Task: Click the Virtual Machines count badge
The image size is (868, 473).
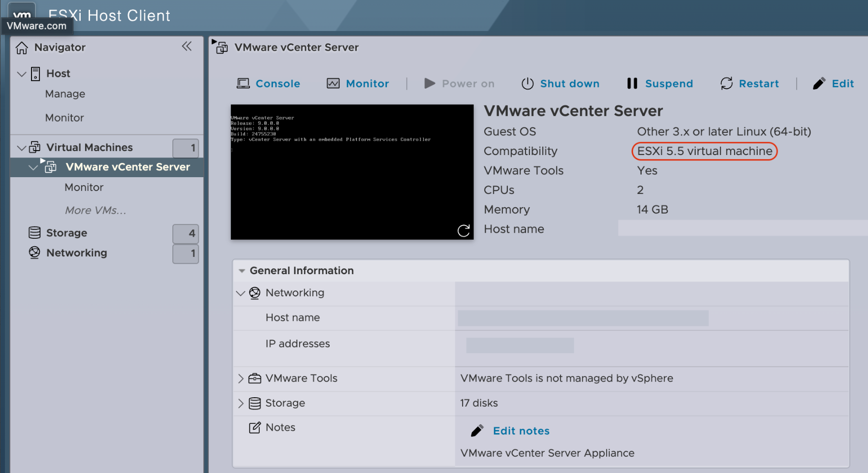Action: point(186,148)
